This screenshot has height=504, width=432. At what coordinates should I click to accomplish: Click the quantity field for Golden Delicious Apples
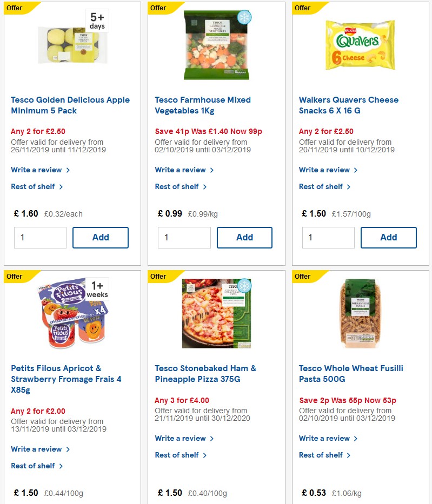pos(40,237)
